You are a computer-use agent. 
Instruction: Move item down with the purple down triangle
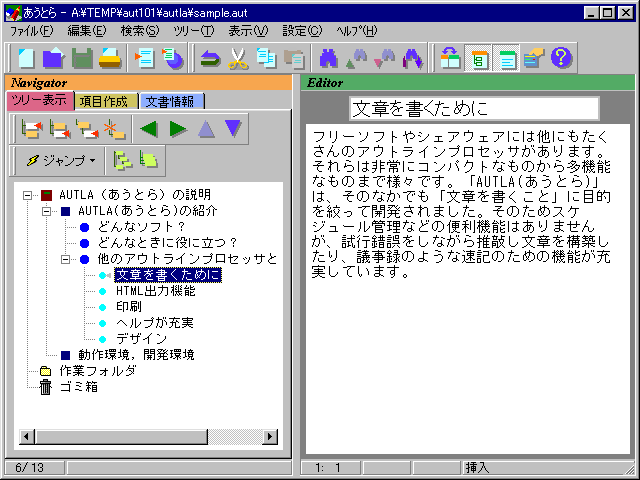pyautogui.click(x=233, y=129)
